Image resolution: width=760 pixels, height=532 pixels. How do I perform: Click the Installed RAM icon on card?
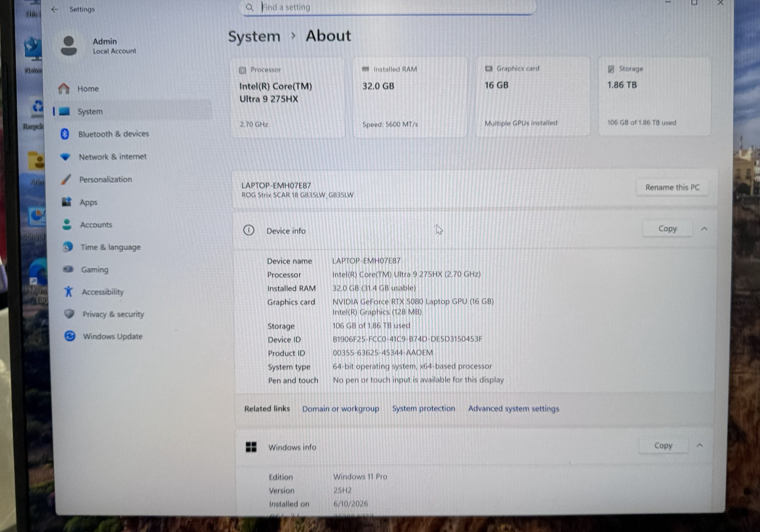click(x=365, y=69)
